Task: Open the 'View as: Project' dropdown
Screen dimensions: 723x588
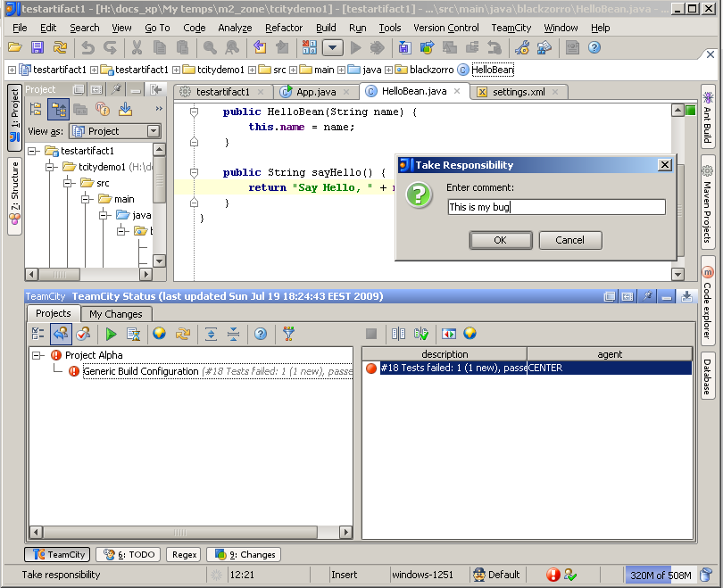Action: coord(114,131)
